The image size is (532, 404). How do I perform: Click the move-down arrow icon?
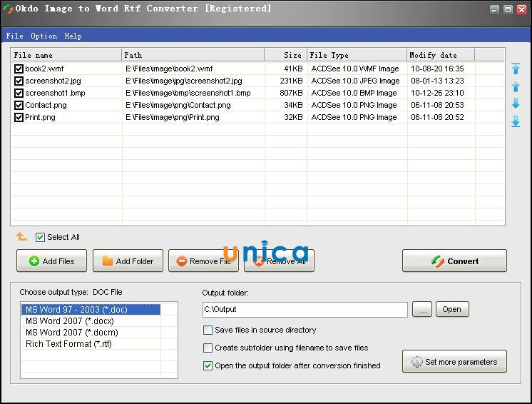[x=516, y=104]
